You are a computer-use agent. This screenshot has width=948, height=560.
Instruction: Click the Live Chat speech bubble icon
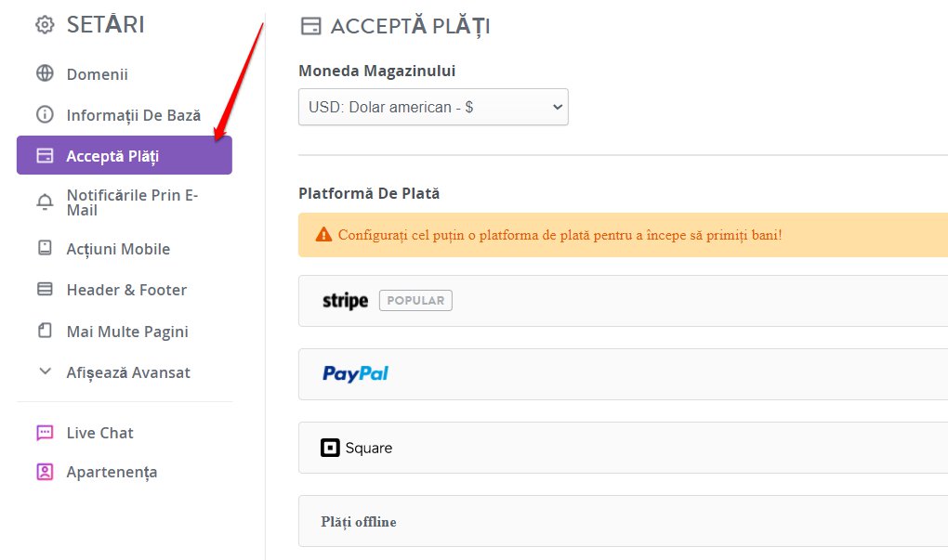[45, 433]
